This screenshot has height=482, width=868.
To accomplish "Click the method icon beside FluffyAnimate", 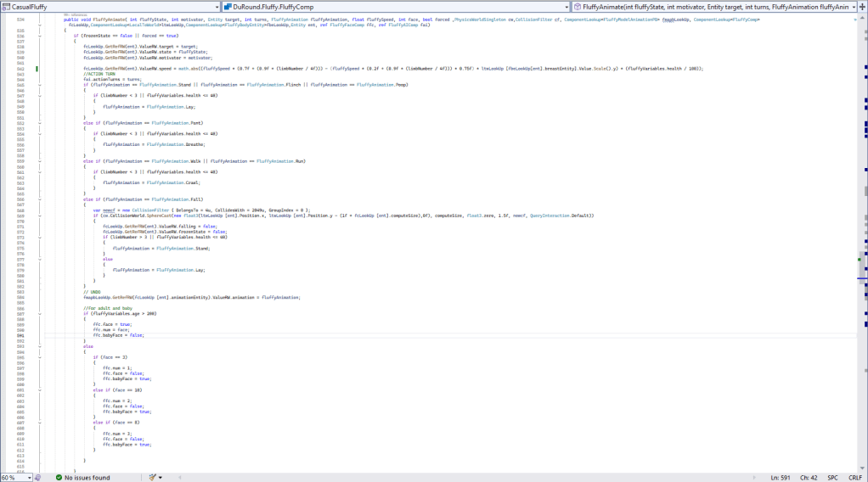I will coord(577,6).
